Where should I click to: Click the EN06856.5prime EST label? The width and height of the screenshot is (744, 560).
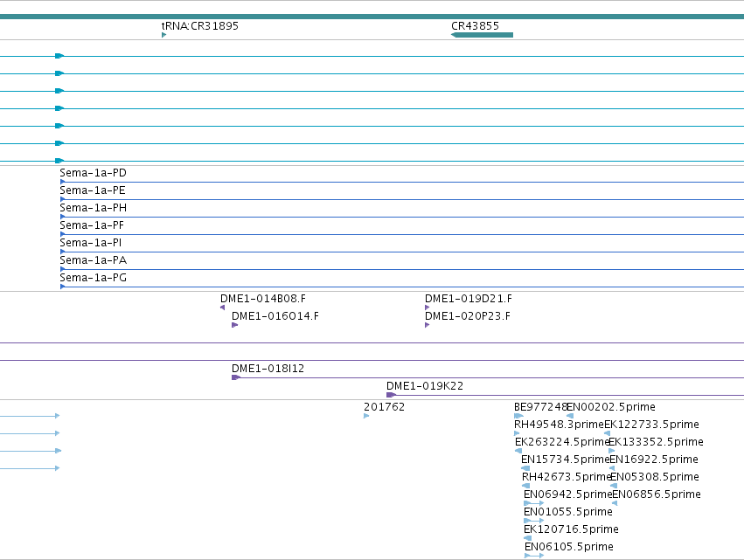coord(657,494)
